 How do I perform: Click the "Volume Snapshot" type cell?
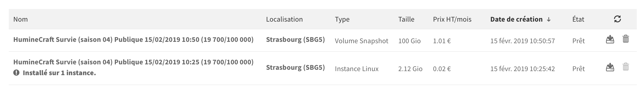pos(361,41)
